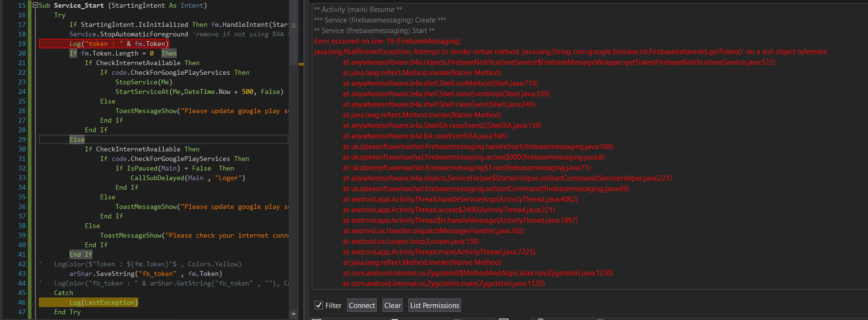Jump to the yellow scrollbar marker
The height and width of the screenshot is (320, 868).
pos(301,64)
